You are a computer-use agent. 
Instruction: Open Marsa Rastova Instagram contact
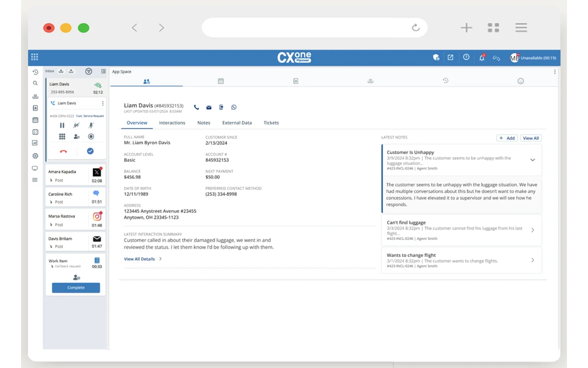[x=75, y=220]
